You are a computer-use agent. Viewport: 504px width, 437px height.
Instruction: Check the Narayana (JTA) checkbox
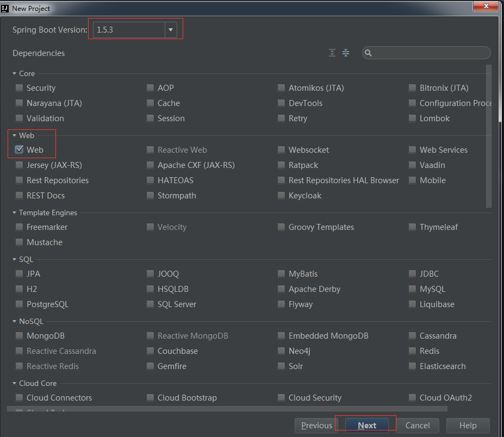pos(19,103)
